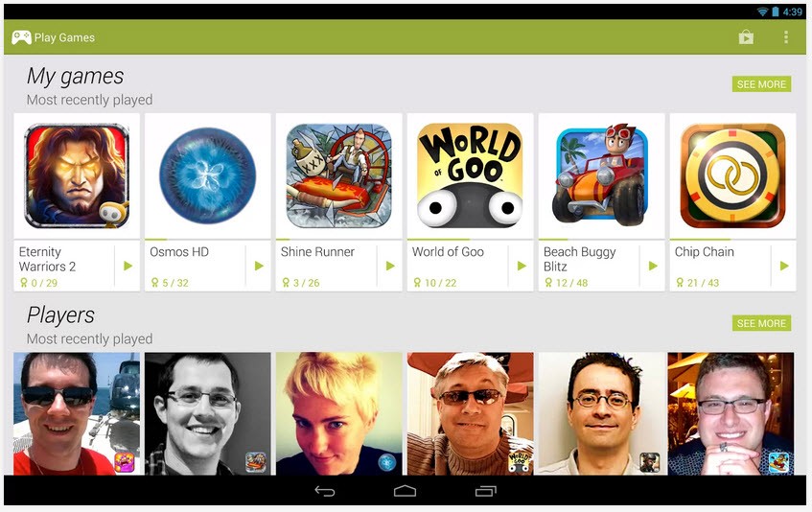Screen dimensions: 812x512
Task: Open the Beach Buggy Blitz game icon
Action: (x=601, y=175)
